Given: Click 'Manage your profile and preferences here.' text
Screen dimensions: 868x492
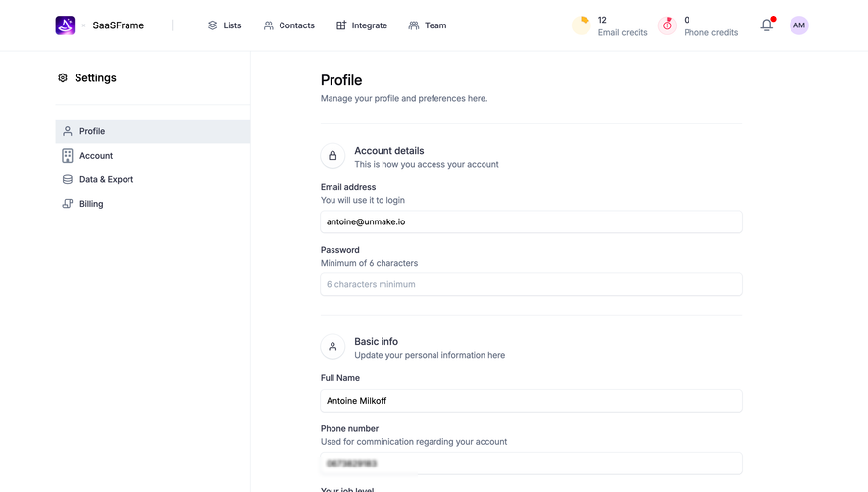Looking at the screenshot, I should [x=404, y=99].
